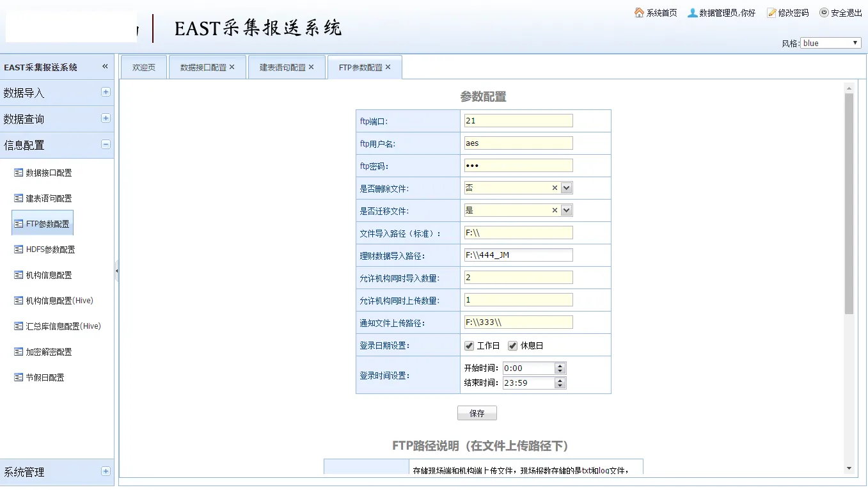The height and width of the screenshot is (490, 868).
Task: Open the 是否删除文件 dropdown arrow
Action: pos(566,188)
